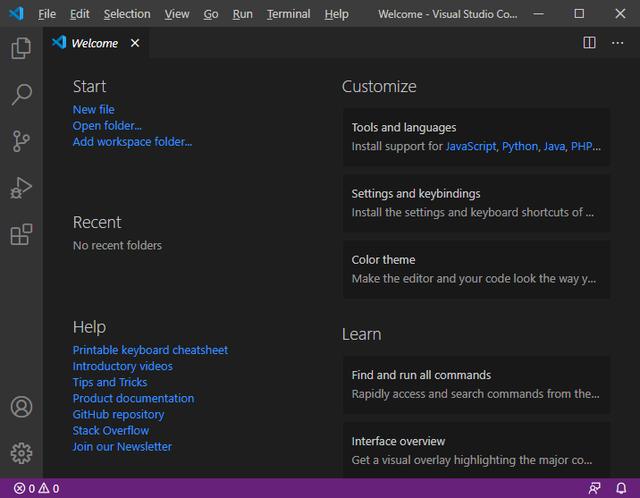Image resolution: width=640 pixels, height=498 pixels.
Task: Install Python language support
Action: pos(520,146)
